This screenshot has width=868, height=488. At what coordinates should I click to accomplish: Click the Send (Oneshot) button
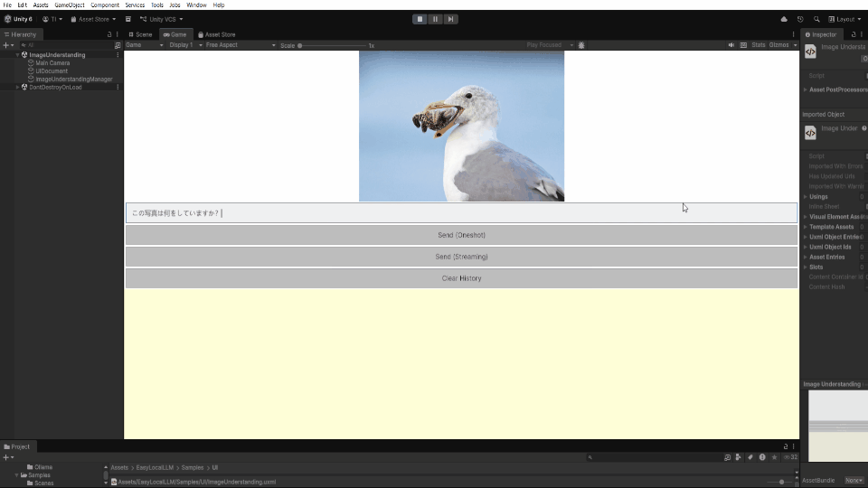(x=462, y=235)
